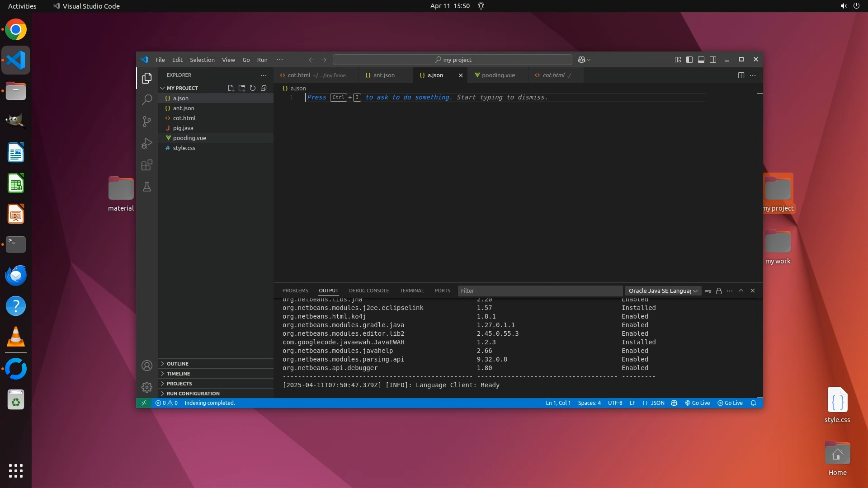The height and width of the screenshot is (488, 868).
Task: Open the Manage gear menu
Action: (x=147, y=387)
